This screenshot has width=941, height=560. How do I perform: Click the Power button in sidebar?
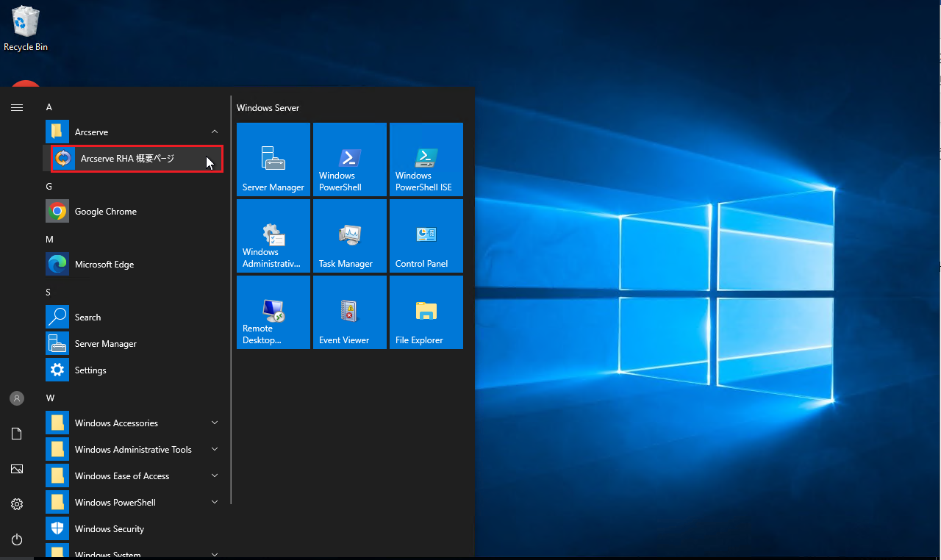point(17,539)
